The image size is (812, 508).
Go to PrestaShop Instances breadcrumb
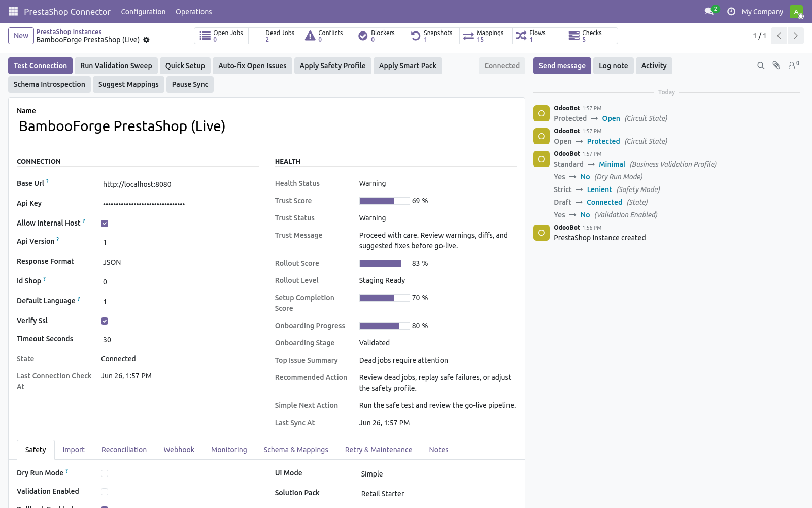69,31
